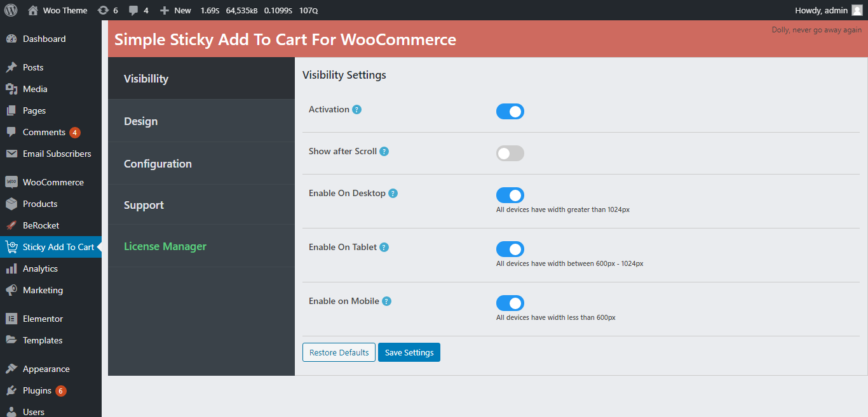Switch to the Configuration tab
868x417 pixels.
pyautogui.click(x=201, y=163)
